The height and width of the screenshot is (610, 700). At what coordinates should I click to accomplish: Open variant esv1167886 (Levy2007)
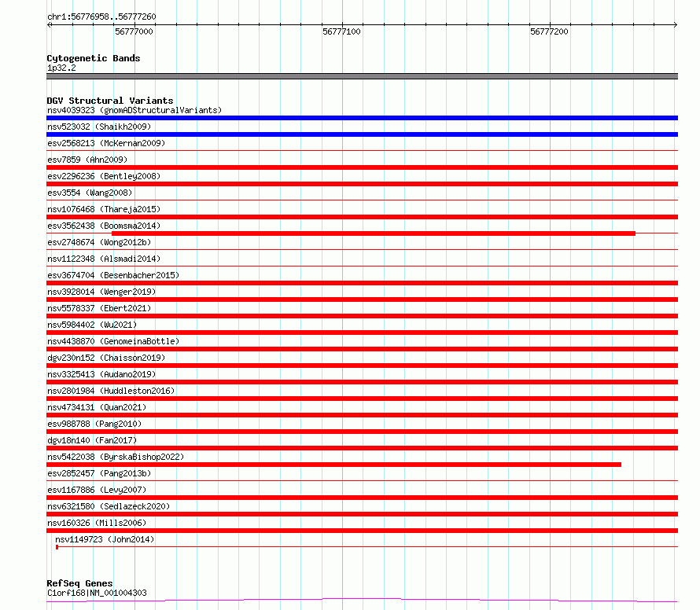pos(97,490)
